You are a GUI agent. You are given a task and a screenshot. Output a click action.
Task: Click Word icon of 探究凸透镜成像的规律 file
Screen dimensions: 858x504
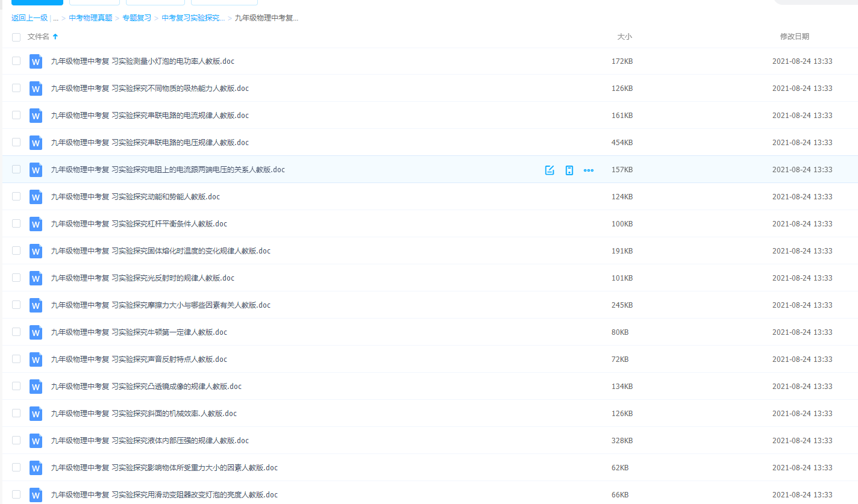click(36, 387)
